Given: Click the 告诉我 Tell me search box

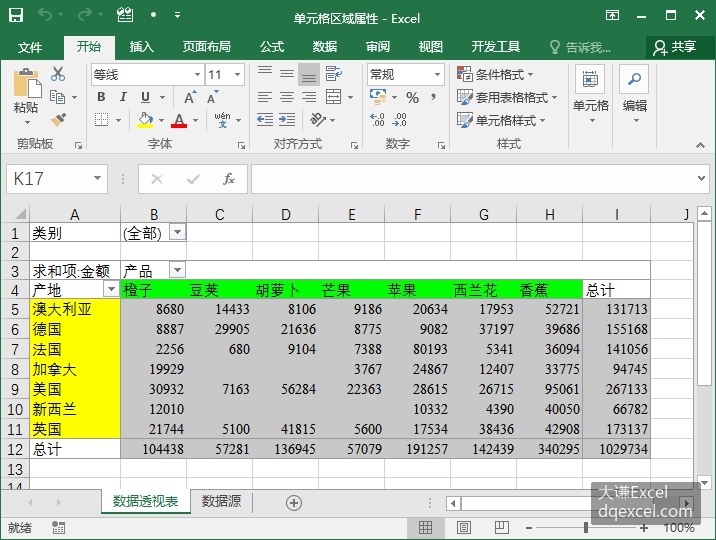Looking at the screenshot, I should [580, 47].
